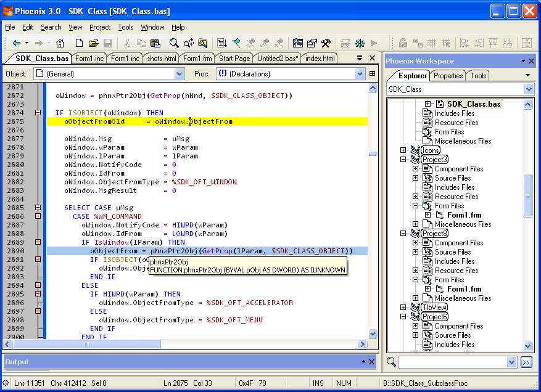Click the align rights toolbar icon

click(479, 43)
